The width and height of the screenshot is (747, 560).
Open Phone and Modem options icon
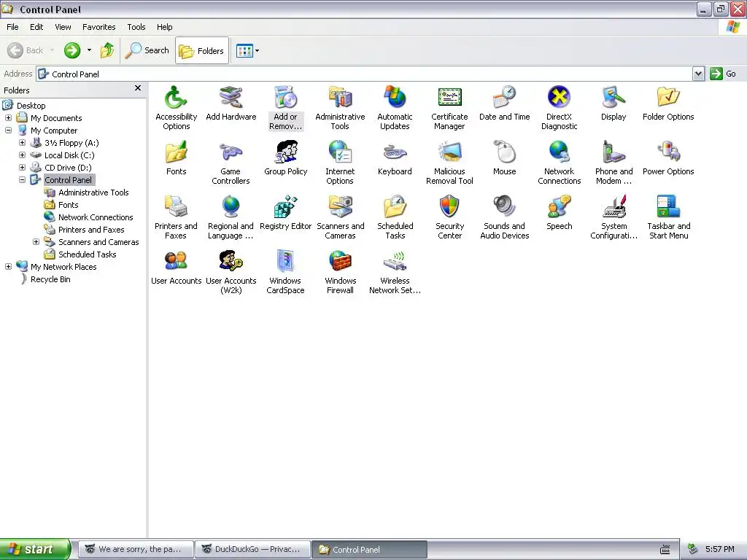pos(614,163)
